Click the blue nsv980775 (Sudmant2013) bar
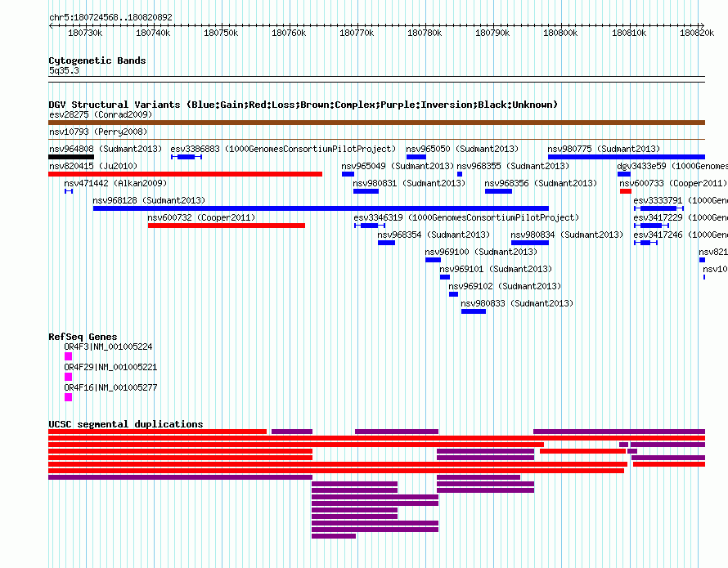 [x=627, y=157]
